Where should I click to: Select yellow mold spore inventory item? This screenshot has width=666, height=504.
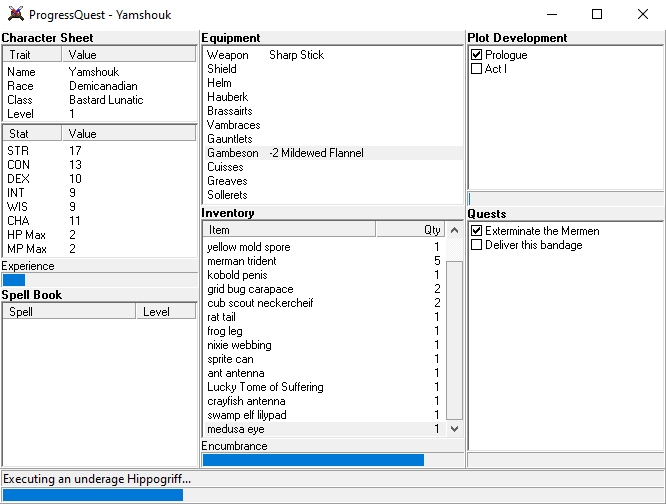[x=325, y=247]
